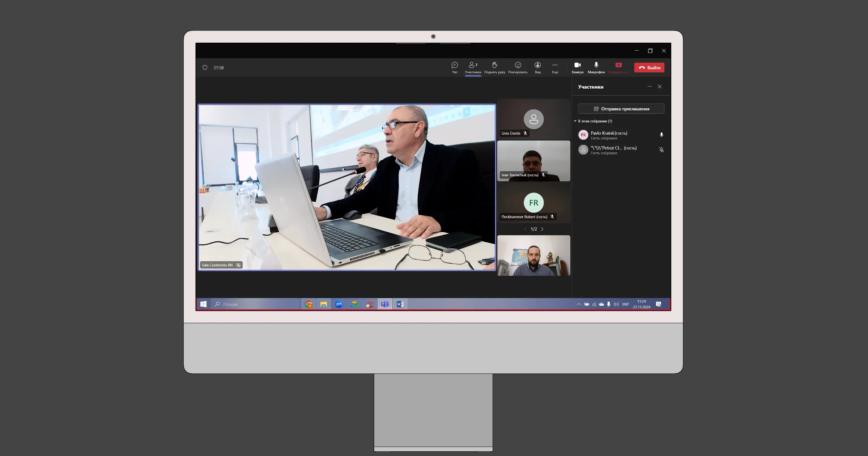Open the volume tray control
Screen dimensions: 868x456
(616, 304)
